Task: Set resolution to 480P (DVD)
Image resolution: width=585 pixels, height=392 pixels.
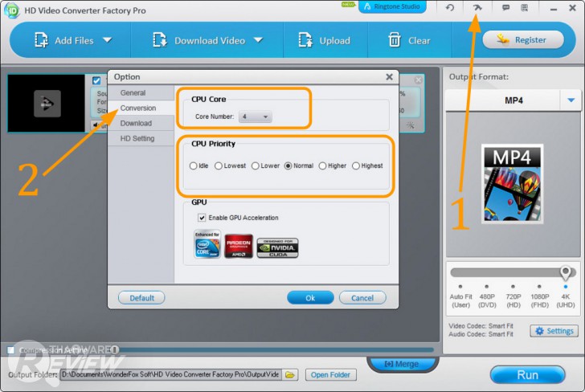Action: click(487, 297)
